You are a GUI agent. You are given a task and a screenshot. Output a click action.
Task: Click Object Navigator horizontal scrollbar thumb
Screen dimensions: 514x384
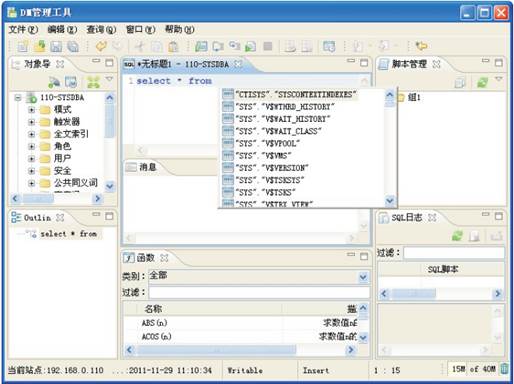38,199
